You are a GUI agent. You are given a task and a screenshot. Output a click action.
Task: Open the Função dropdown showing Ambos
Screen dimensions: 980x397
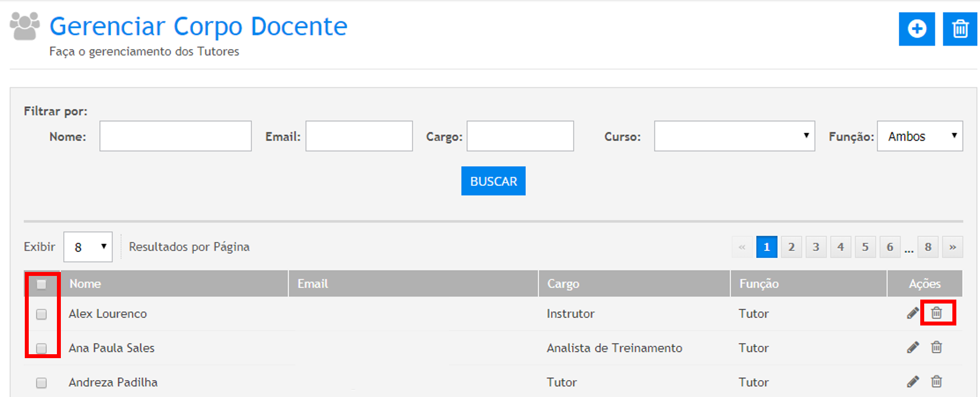(919, 136)
